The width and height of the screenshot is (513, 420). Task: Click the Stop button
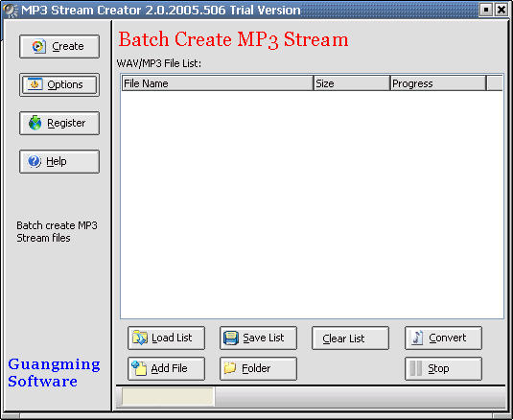443,368
